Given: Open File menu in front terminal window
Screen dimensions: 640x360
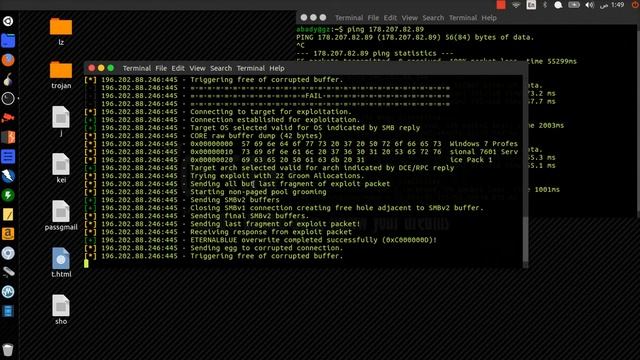Looking at the screenshot, I should click(161, 68).
